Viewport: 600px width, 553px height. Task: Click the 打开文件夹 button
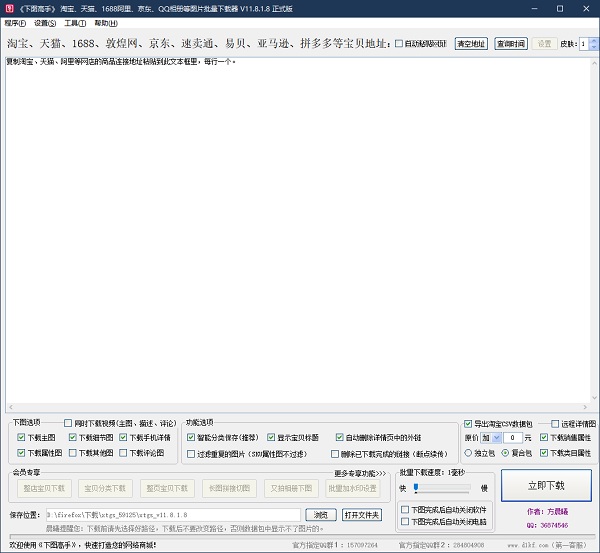(x=362, y=515)
